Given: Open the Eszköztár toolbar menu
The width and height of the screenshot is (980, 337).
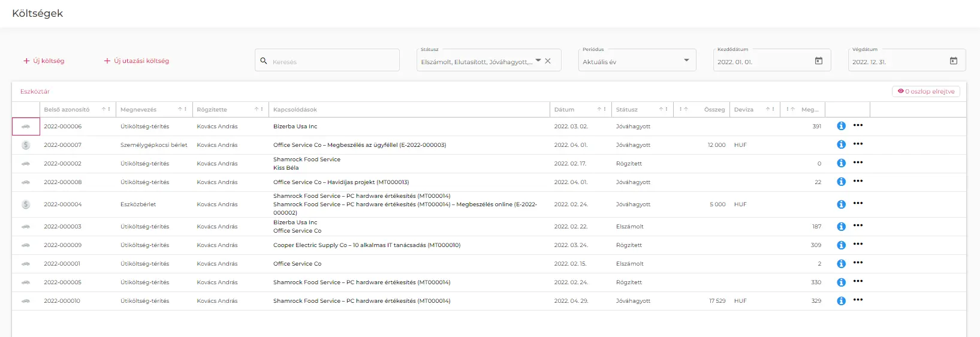Looking at the screenshot, I should click(x=35, y=92).
